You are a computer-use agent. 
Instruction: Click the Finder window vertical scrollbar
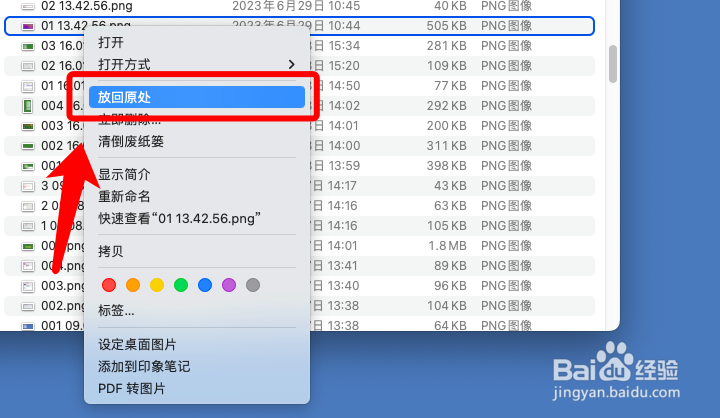coord(613,64)
